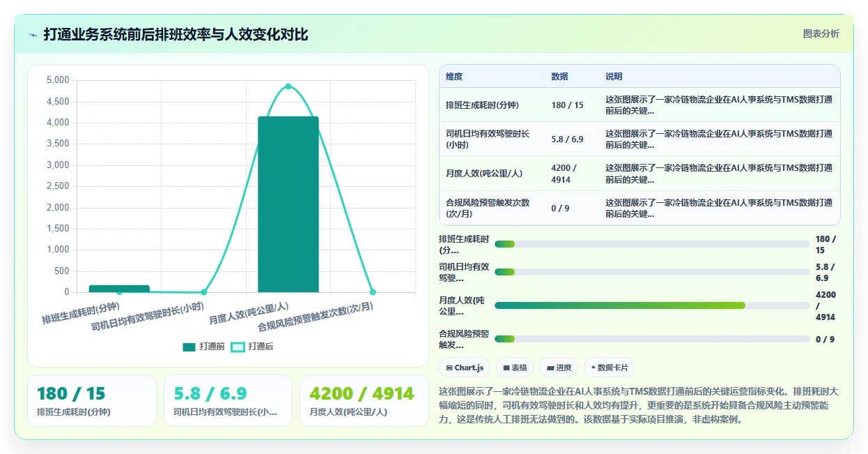868x454 pixels.
Task: Click the 合规风险预警触发 progress bar
Action: [652, 339]
